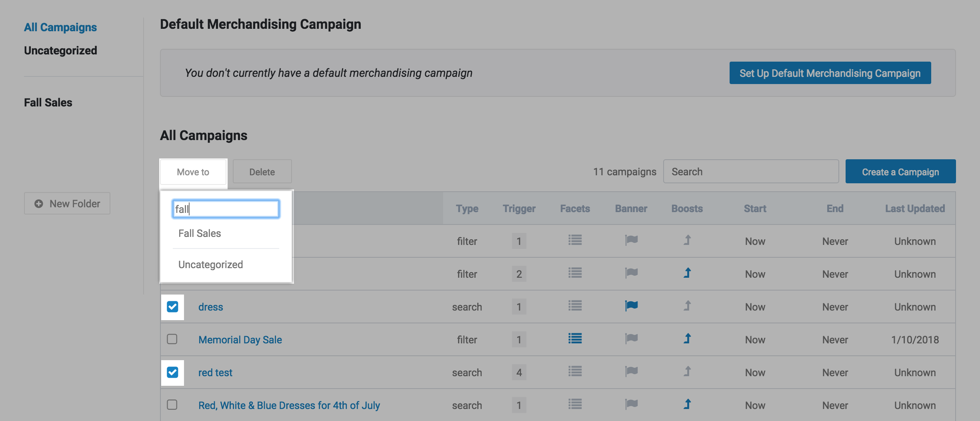Click boosts arrow for Red, White & Blue Dresses
Image resolution: width=980 pixels, height=421 pixels.
pyautogui.click(x=687, y=405)
